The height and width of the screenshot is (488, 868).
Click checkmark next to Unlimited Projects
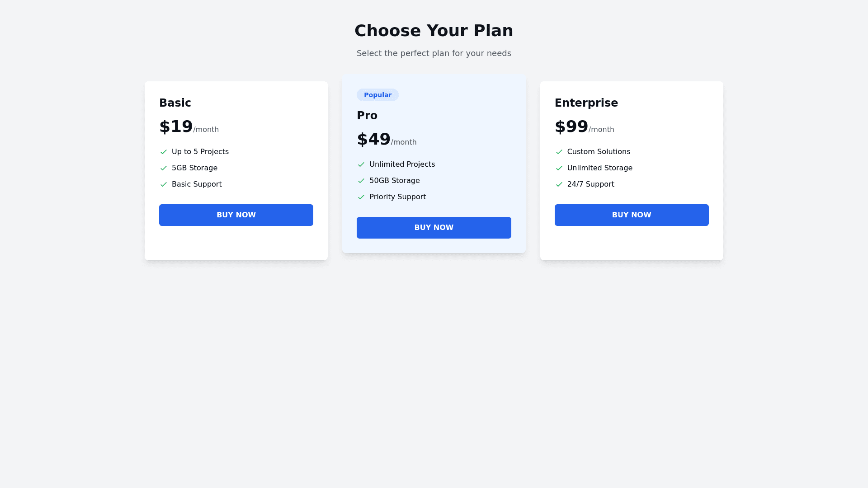point(361,164)
